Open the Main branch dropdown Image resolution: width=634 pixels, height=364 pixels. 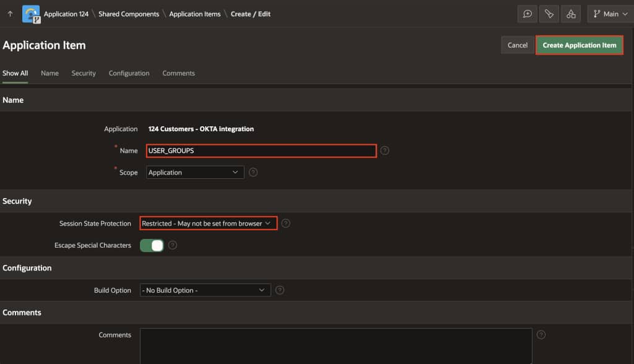click(610, 14)
